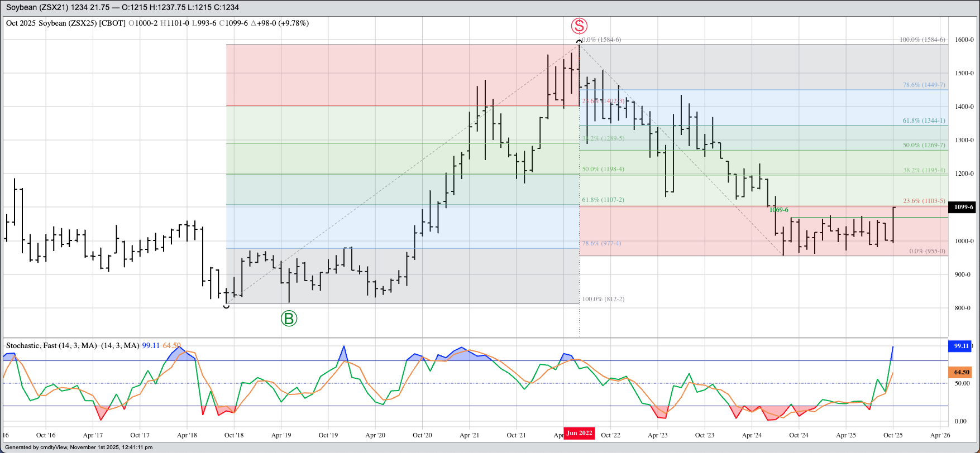Select the arc marker at the chart's peak high
This screenshot has height=453, width=980.
[x=579, y=41]
